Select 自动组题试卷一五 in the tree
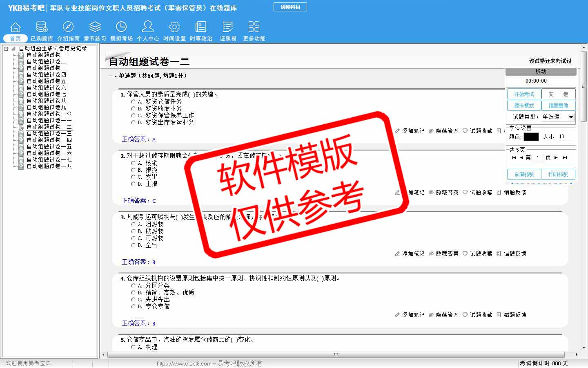 coord(49,146)
